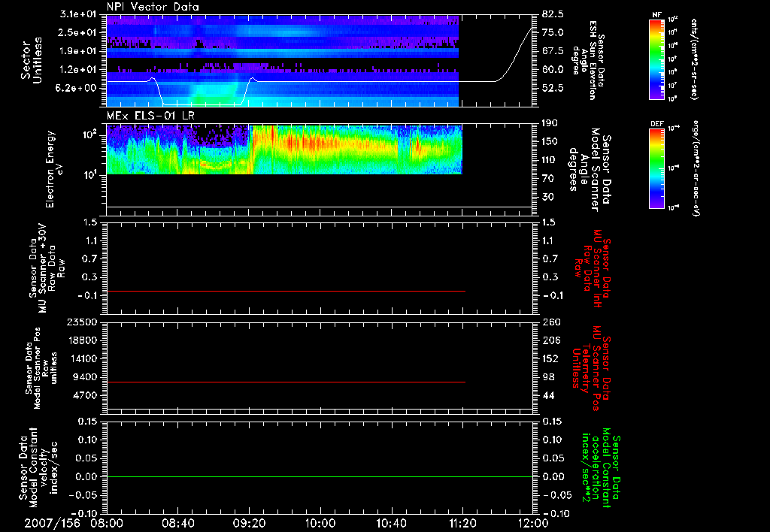
Task: Click the red MU Scanner +30V line
Action: tap(286, 291)
